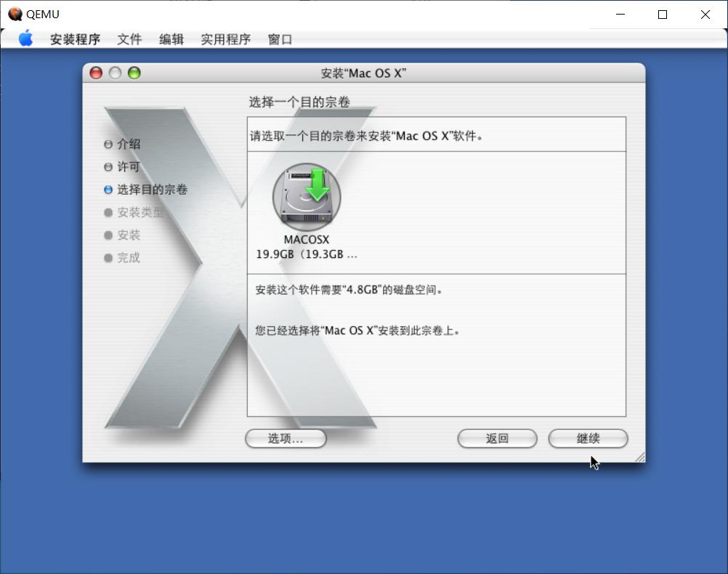Click the 安装 step indicator dot
The image size is (728, 574).
pyautogui.click(x=108, y=235)
